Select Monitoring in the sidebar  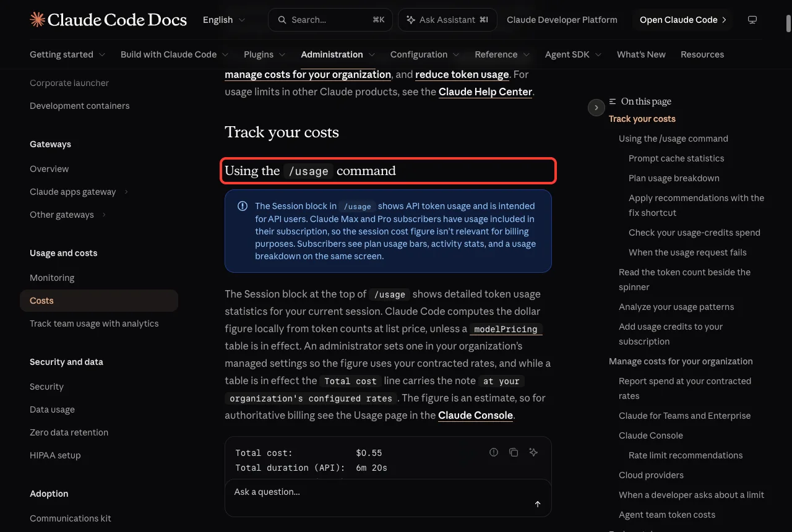[x=52, y=278]
